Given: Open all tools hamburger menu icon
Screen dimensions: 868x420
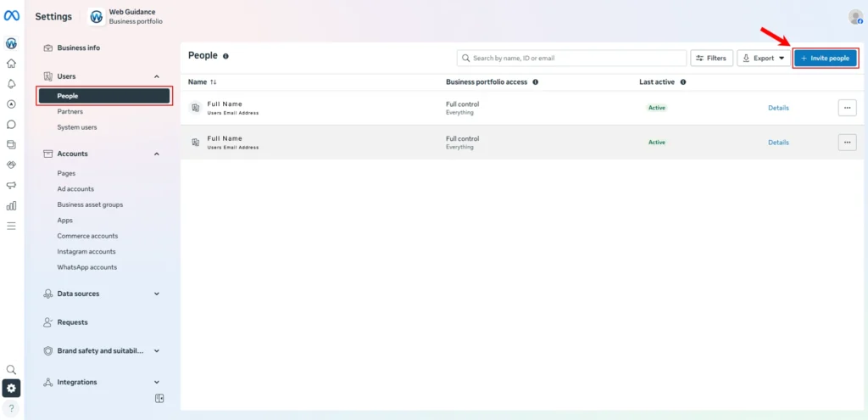Looking at the screenshot, I should click(11, 226).
